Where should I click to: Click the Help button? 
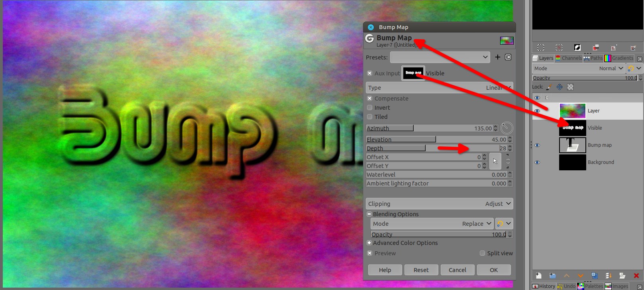pyautogui.click(x=385, y=270)
